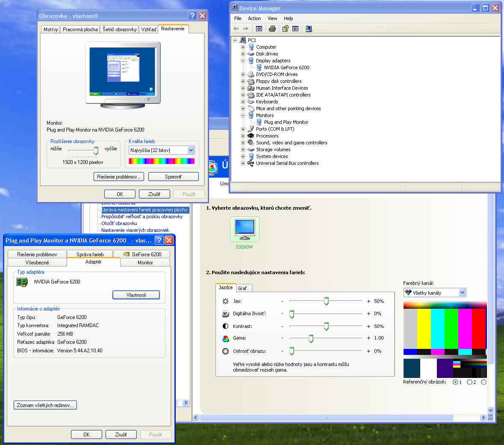
Task: Collapse the Display adapters tree node
Action: coord(243,61)
